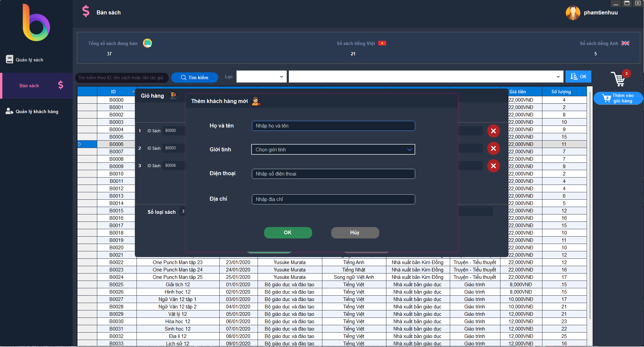Click the British flag icon
The image size is (644, 347).
[625, 43]
